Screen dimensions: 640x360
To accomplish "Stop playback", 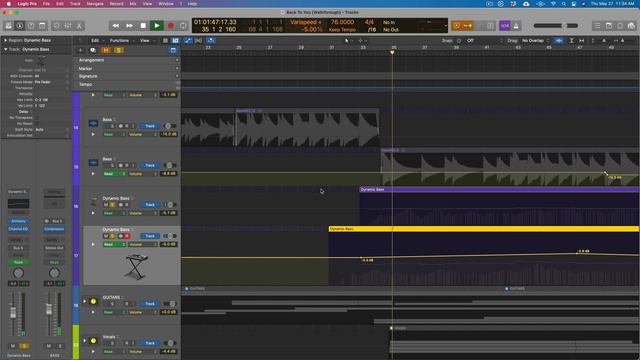I will pos(143,26).
